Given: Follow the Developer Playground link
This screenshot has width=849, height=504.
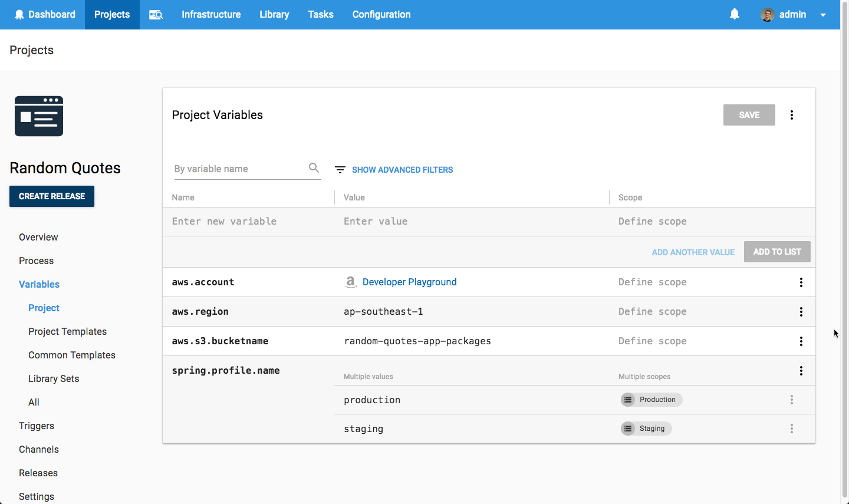Looking at the screenshot, I should pyautogui.click(x=409, y=282).
